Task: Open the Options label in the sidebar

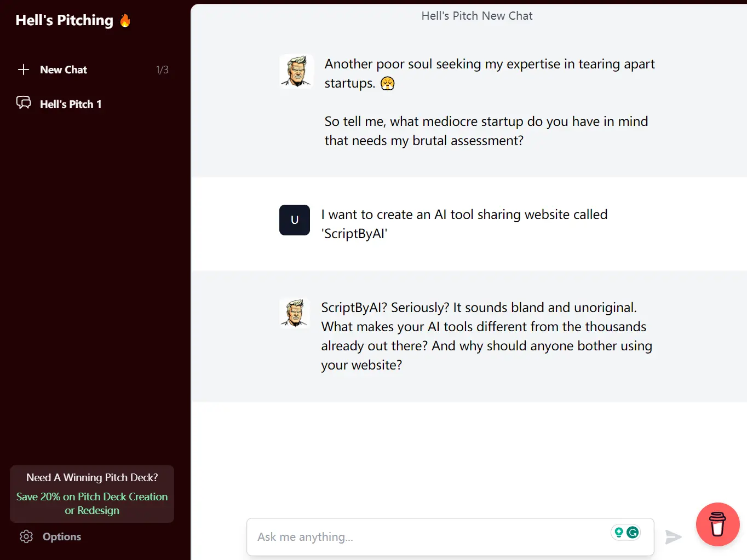Action: tap(62, 536)
